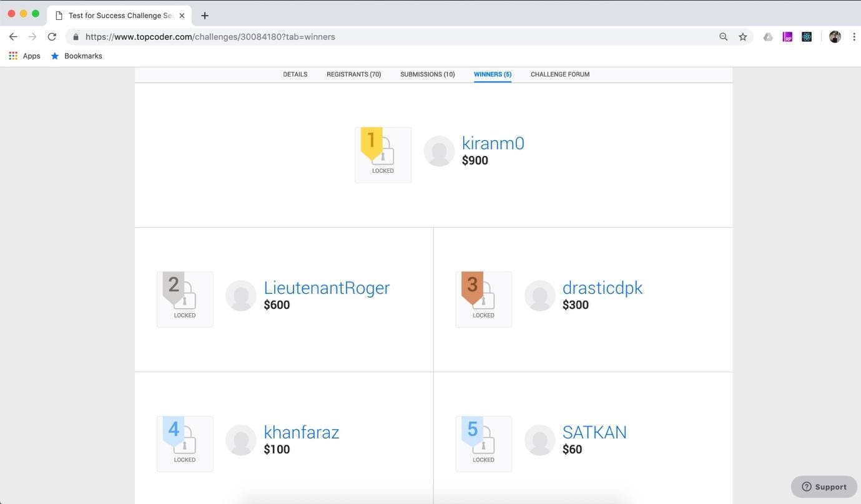Click the locked first place badge
Viewport: 861px width, 504px height.
[x=383, y=155]
